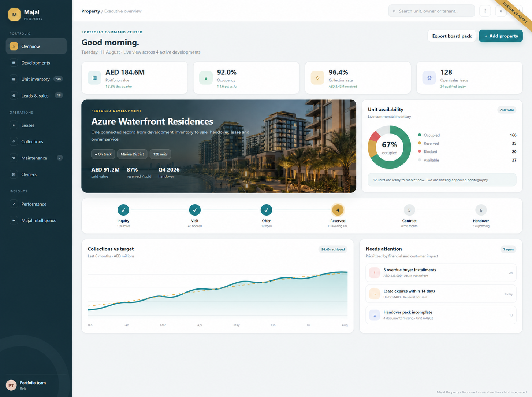Click the overdue installments alert icon
This screenshot has width=532, height=397.
pos(374,273)
